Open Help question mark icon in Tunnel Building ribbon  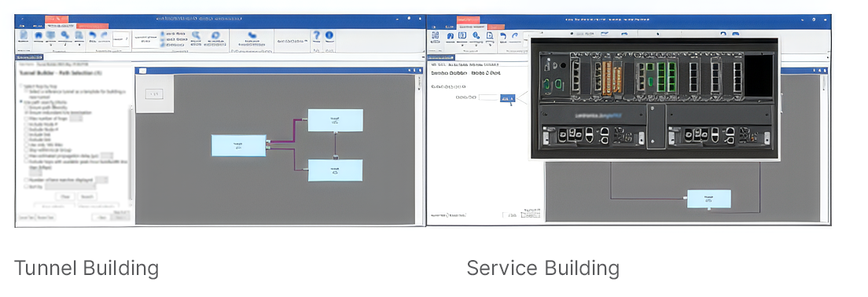tap(317, 36)
